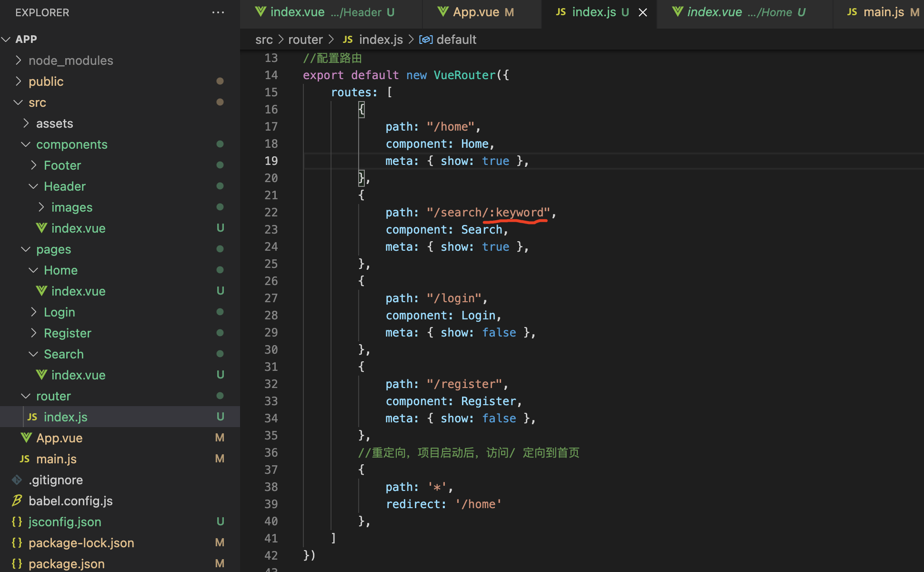The width and height of the screenshot is (924, 572).
Task: Expand the Login folder
Action: [33, 312]
